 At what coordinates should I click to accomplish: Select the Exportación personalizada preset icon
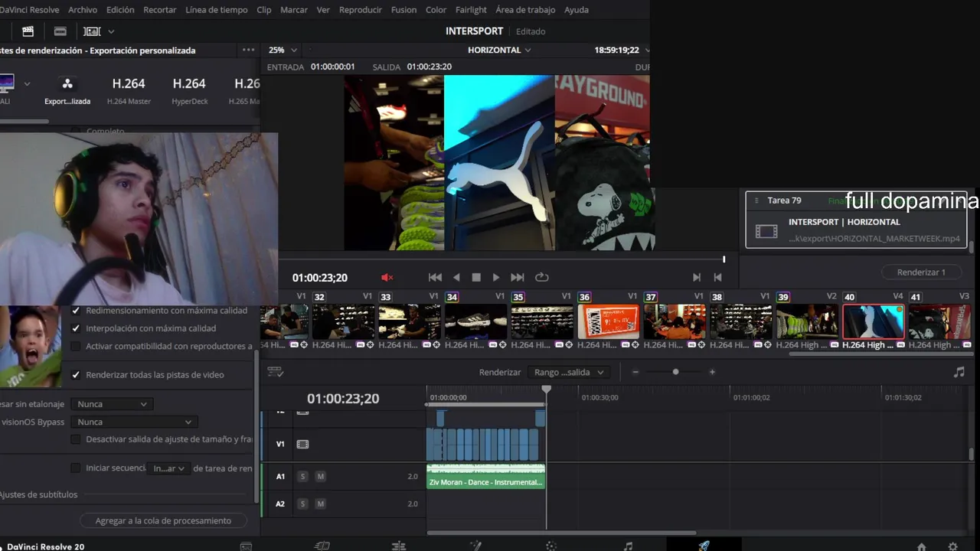(x=67, y=83)
